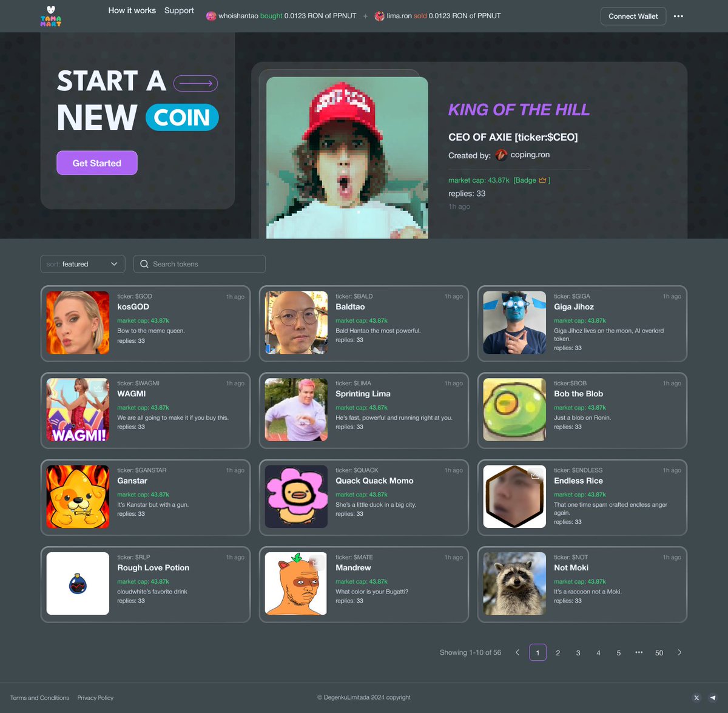This screenshot has height=713, width=728.
Task: Open the Sprinting Lima token image
Action: point(296,410)
